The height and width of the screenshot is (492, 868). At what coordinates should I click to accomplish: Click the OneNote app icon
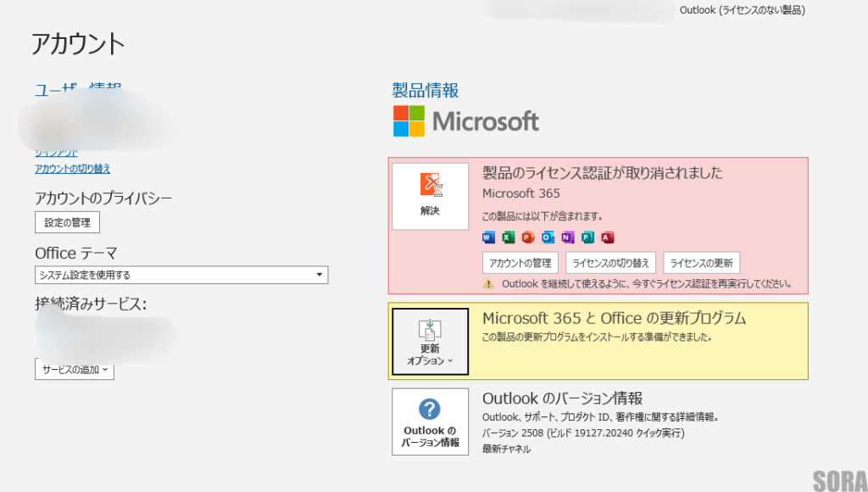(568, 238)
